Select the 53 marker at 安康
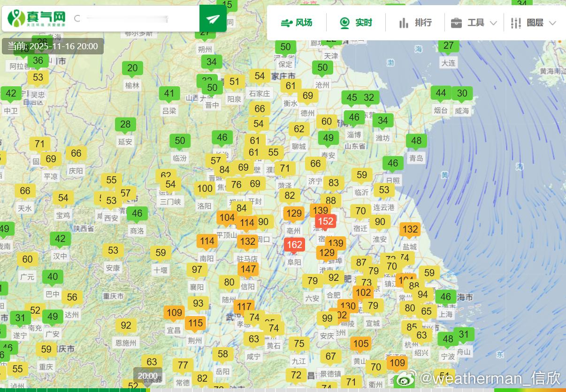This screenshot has height=392, width=566. point(113,250)
